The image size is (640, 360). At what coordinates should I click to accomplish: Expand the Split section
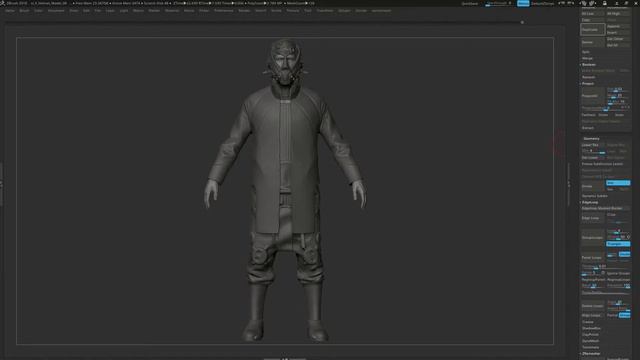point(586,52)
